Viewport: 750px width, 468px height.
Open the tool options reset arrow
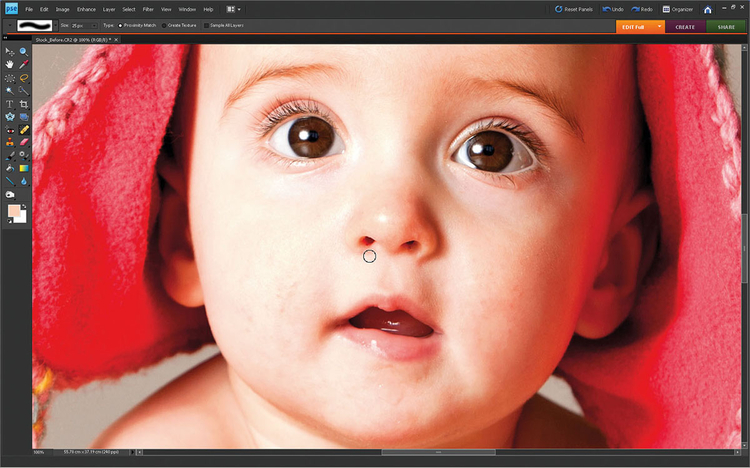[x=10, y=25]
